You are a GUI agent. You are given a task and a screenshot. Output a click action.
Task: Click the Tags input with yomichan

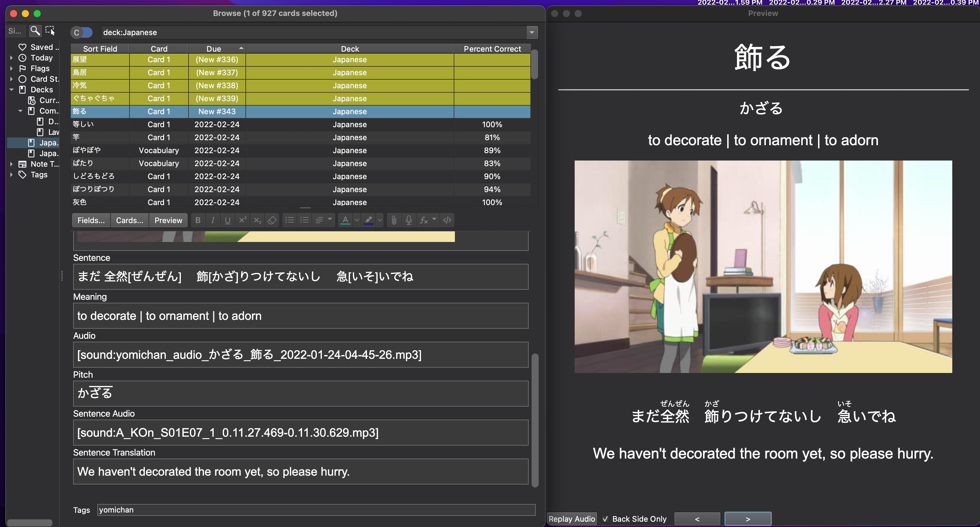tap(316, 510)
